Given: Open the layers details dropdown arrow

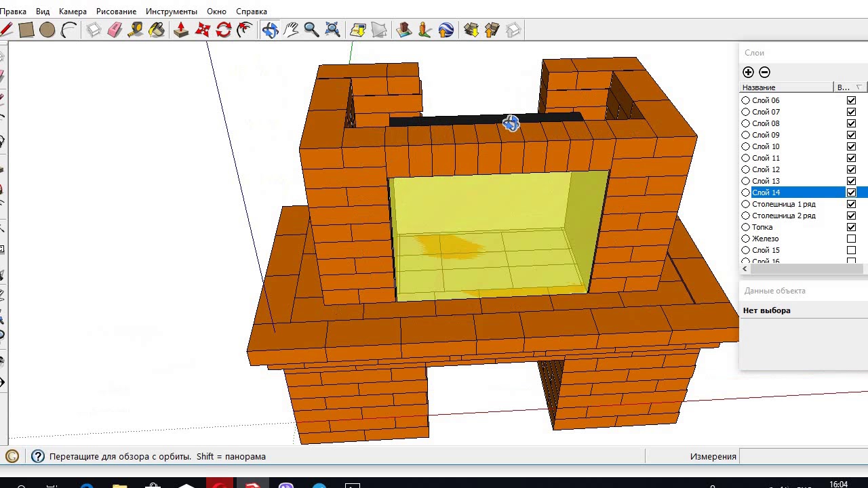Looking at the screenshot, I should coord(859,87).
